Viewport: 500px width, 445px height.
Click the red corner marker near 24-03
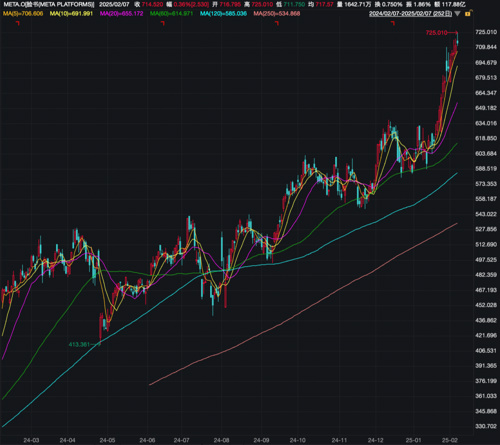click(18, 23)
